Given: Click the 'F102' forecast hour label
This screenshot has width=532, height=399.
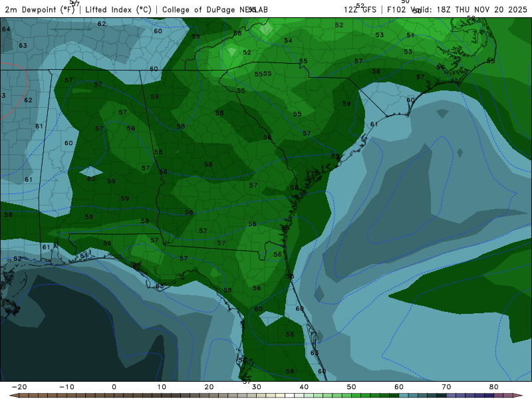Looking at the screenshot, I should 396,9.
